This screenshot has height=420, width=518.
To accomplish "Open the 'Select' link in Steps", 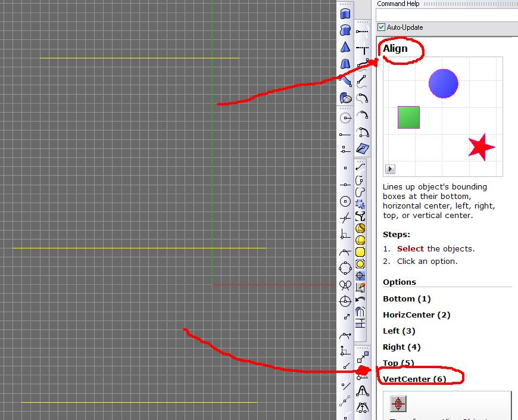I will [x=410, y=249].
